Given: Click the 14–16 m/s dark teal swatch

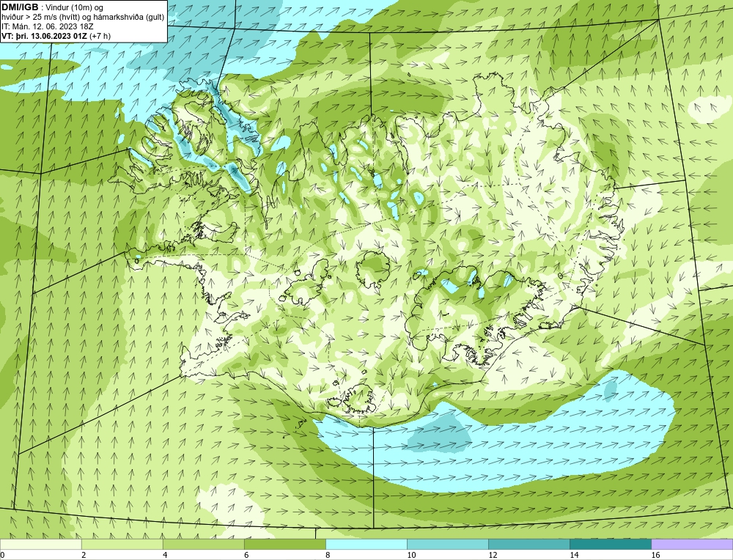Looking at the screenshot, I should tap(611, 544).
